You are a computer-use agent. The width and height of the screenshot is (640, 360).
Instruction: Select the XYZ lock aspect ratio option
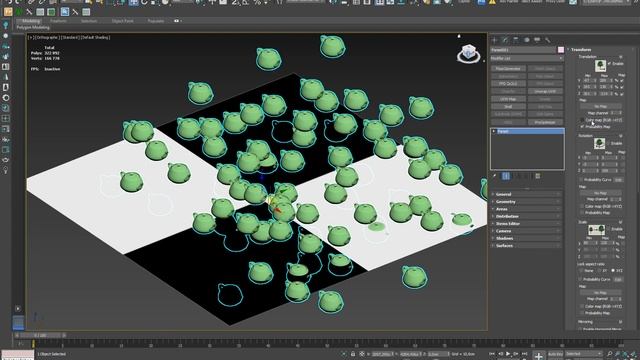[x=613, y=271]
